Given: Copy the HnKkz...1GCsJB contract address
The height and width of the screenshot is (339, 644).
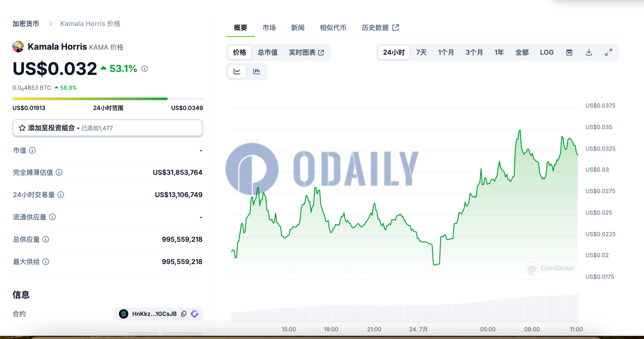Looking at the screenshot, I should (184, 314).
